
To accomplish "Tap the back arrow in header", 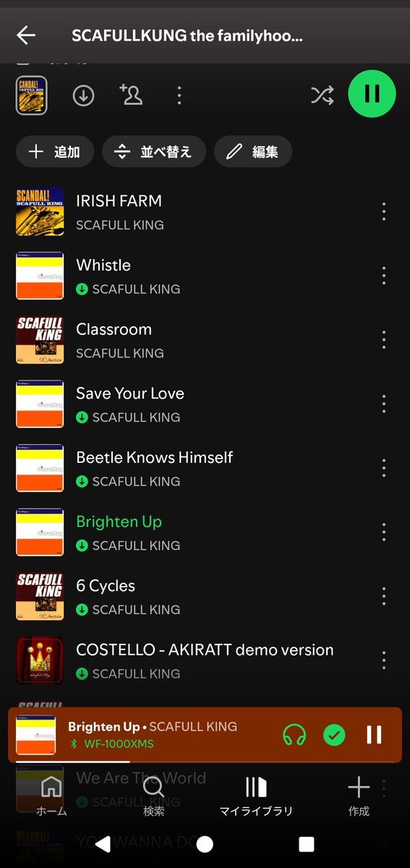I will [x=26, y=35].
